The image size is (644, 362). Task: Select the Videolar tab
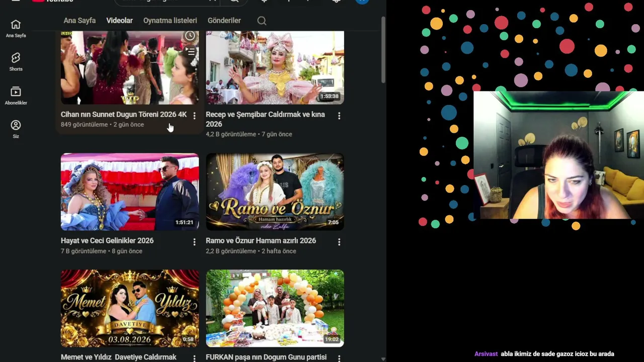coord(119,21)
